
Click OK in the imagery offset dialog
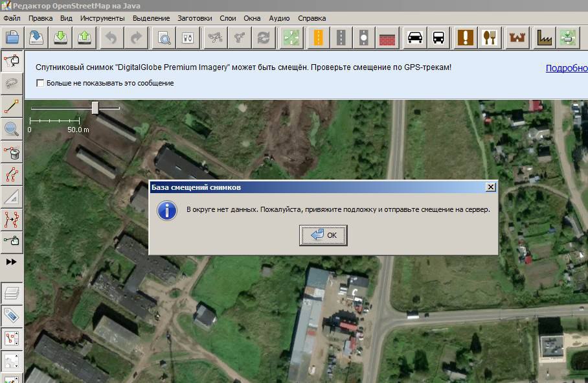point(323,235)
